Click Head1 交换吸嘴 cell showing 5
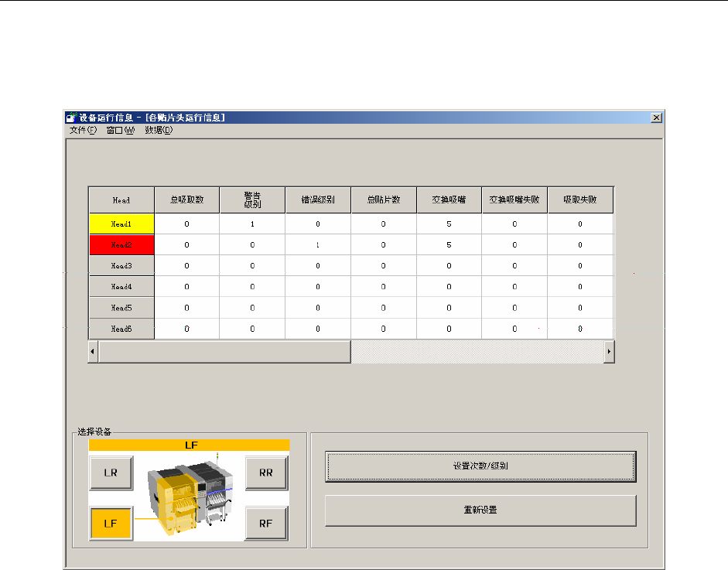The width and height of the screenshot is (728, 570). (x=449, y=224)
